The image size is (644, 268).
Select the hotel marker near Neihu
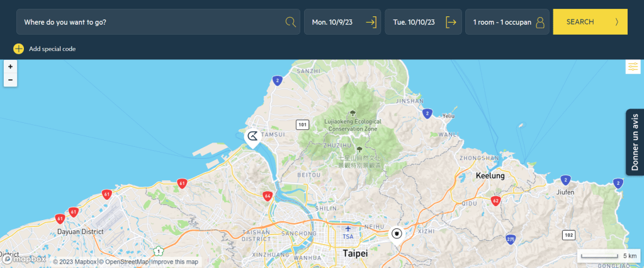coord(397,233)
